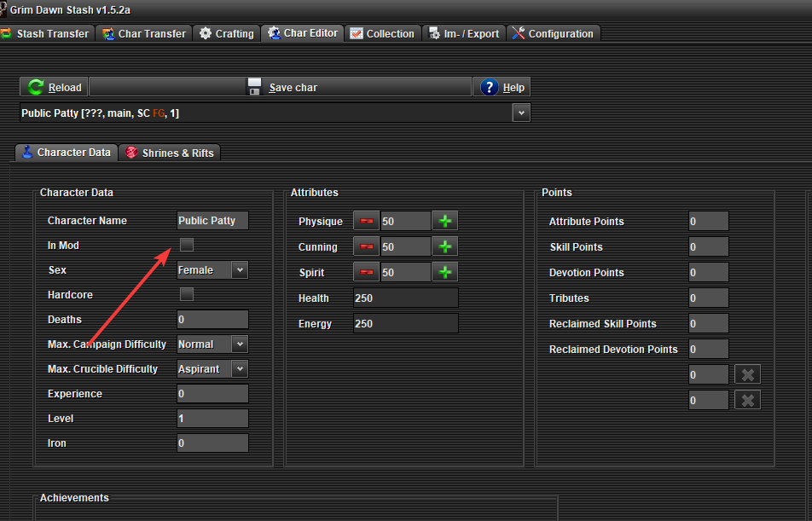The width and height of the screenshot is (812, 521).
Task: Decrease Spirit with the red minus icon
Action: (367, 272)
